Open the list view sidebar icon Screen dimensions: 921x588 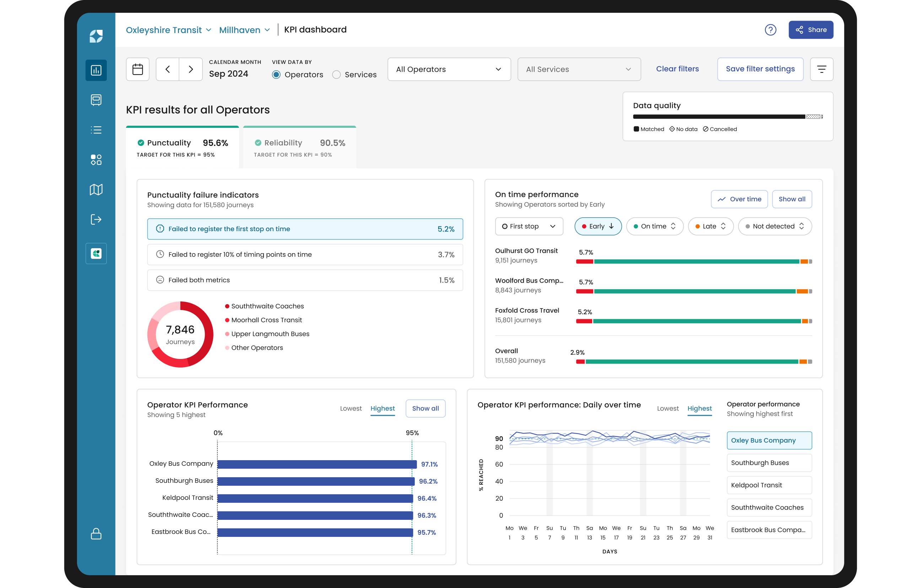(x=96, y=130)
